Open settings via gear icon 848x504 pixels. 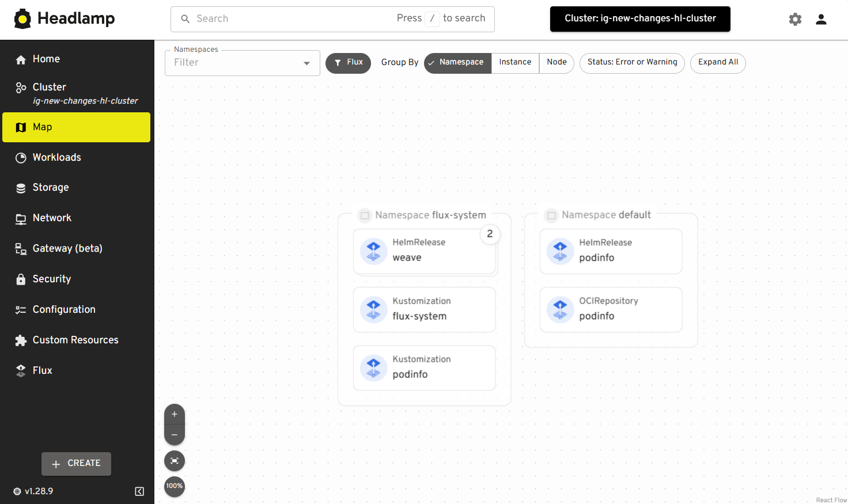[x=795, y=19]
